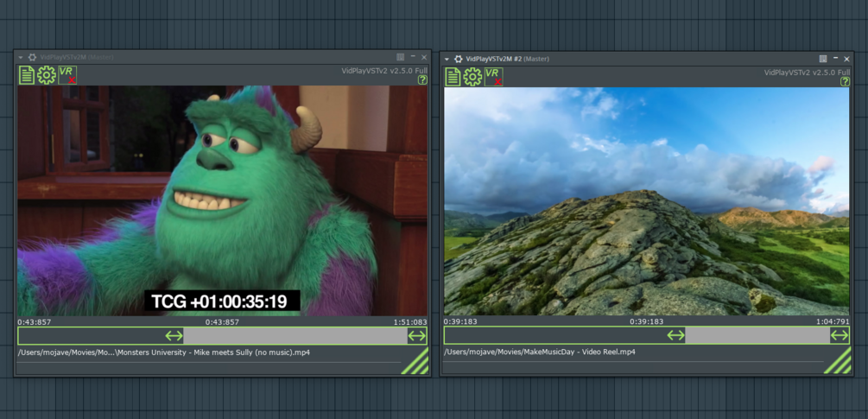This screenshot has width=868, height=419.
Task: Click gray playback range in Monsters University timeline
Action: (295, 336)
